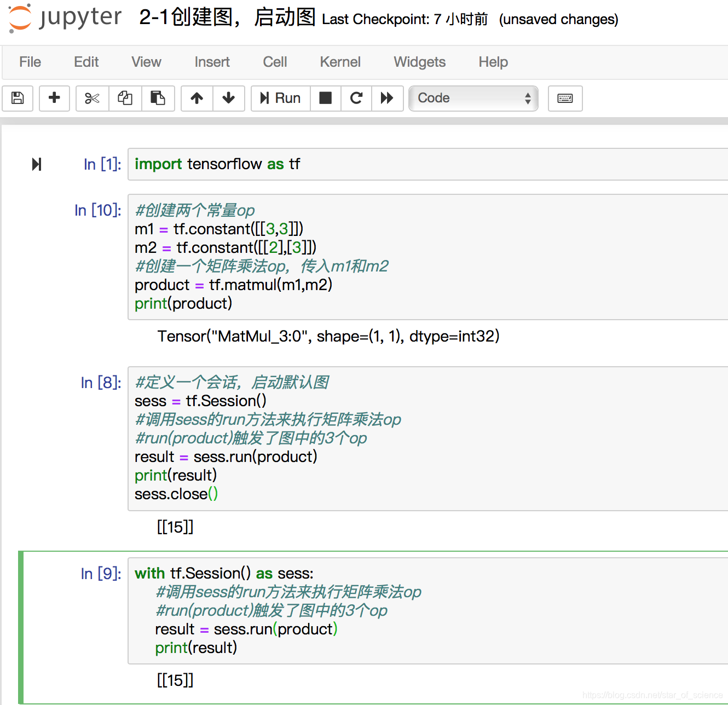
Task: Click print(result) in cell 9
Action: click(x=196, y=648)
